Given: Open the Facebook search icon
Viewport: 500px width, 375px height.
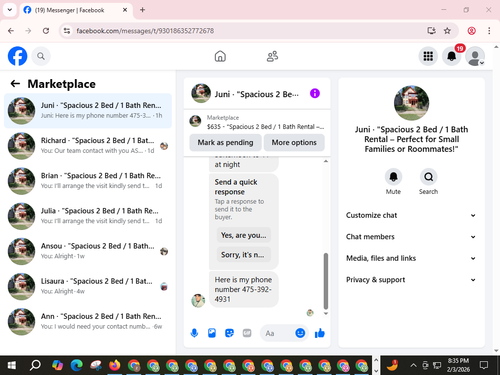Looking at the screenshot, I should pos(41,56).
